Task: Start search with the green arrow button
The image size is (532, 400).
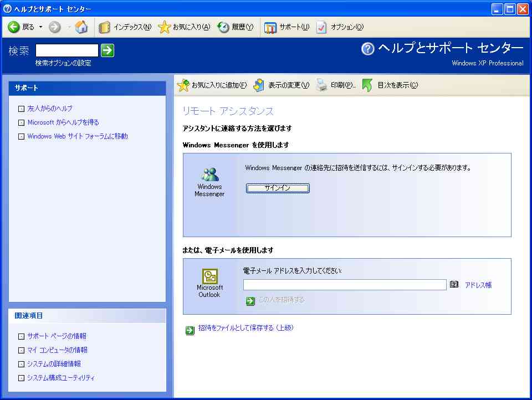Action: (108, 50)
